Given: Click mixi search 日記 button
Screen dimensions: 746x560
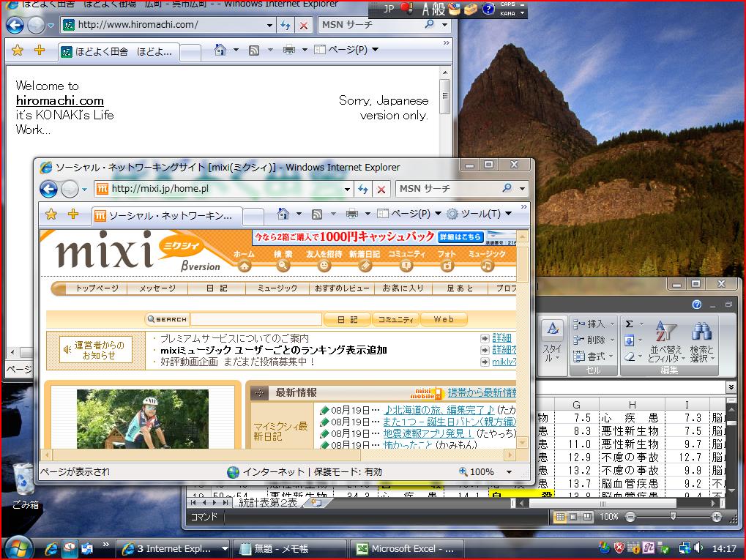Looking at the screenshot, I should (x=347, y=320).
